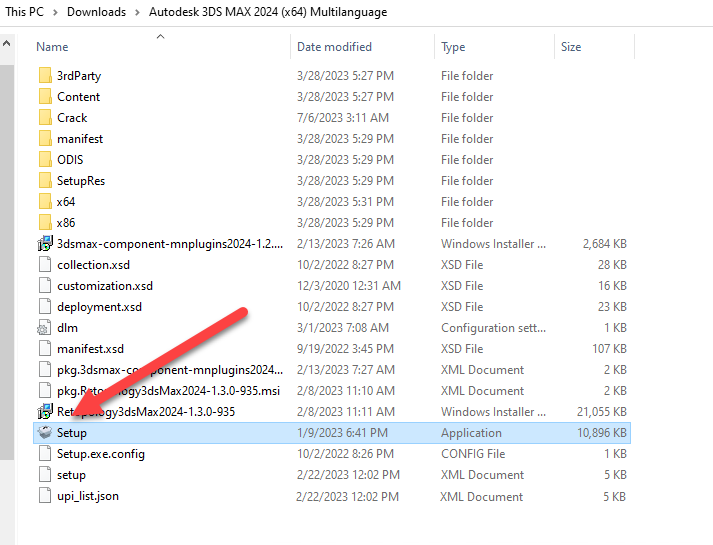Click the 7/6/2023 3:11 AM date

(343, 118)
